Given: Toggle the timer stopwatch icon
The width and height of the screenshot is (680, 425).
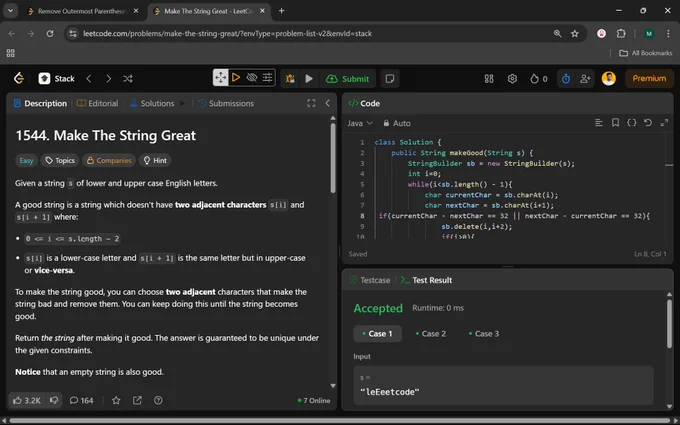Looking at the screenshot, I should pos(566,78).
